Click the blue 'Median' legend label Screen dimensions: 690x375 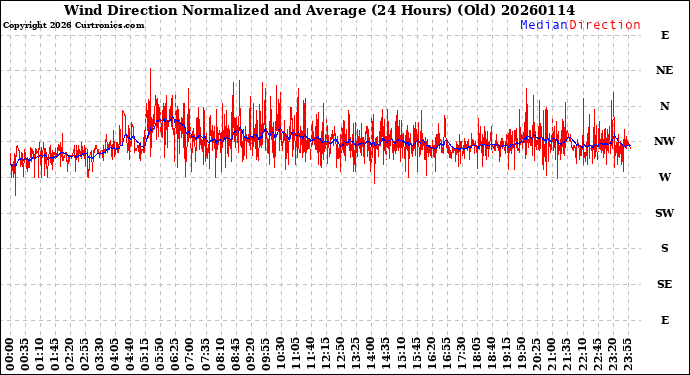pyautogui.click(x=544, y=25)
